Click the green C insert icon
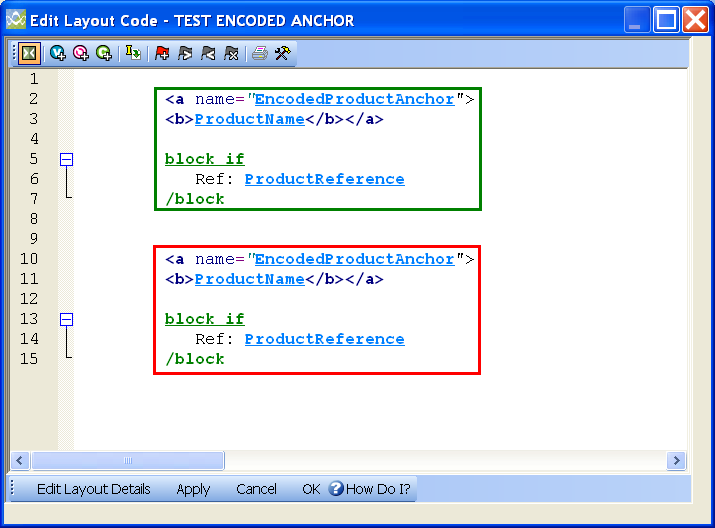 click(x=104, y=53)
